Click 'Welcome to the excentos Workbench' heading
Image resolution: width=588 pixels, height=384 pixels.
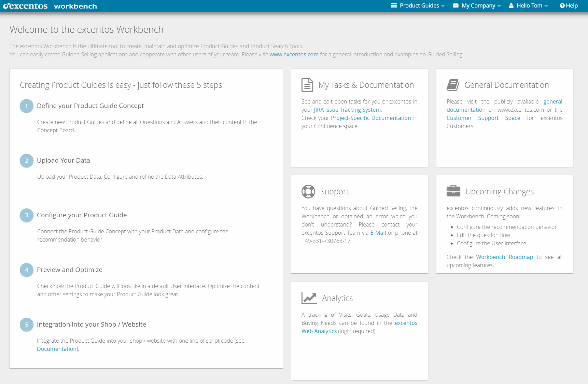coord(86,29)
